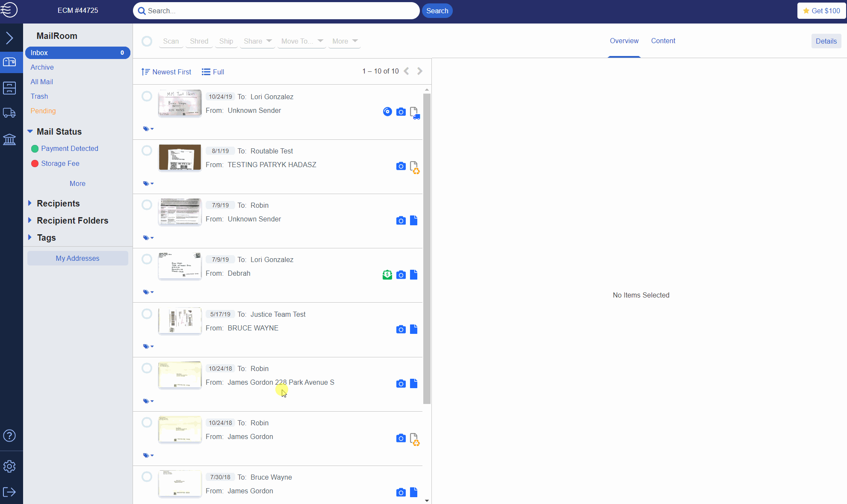Viewport: 847px width, 504px height.
Task: Click blue disc icon on 10/24/19 item
Action: pos(387,112)
